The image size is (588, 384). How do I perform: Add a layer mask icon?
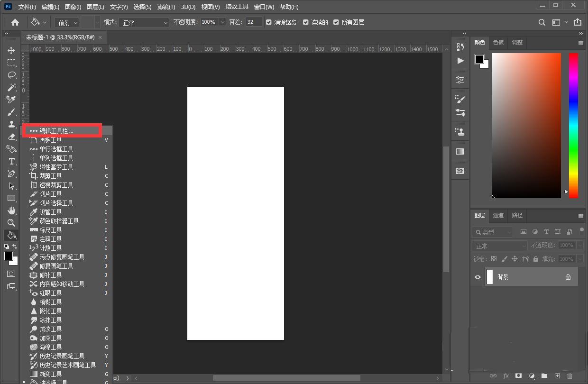519,375
